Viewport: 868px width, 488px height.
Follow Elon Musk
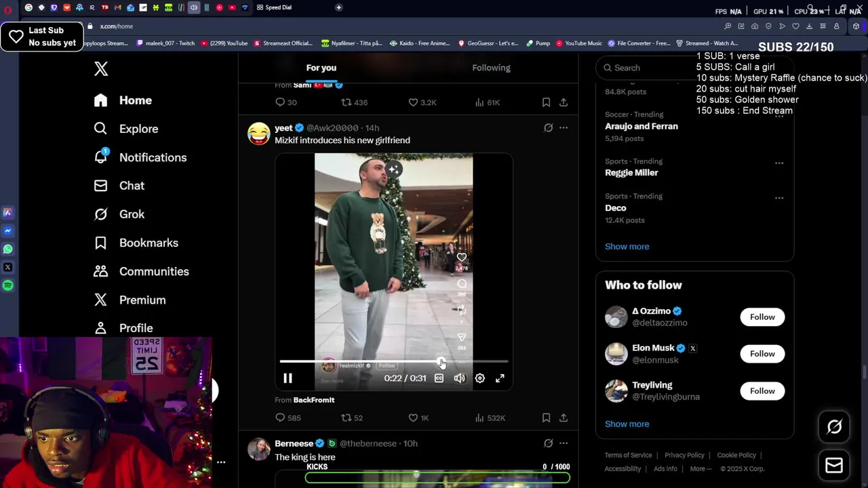click(x=762, y=354)
